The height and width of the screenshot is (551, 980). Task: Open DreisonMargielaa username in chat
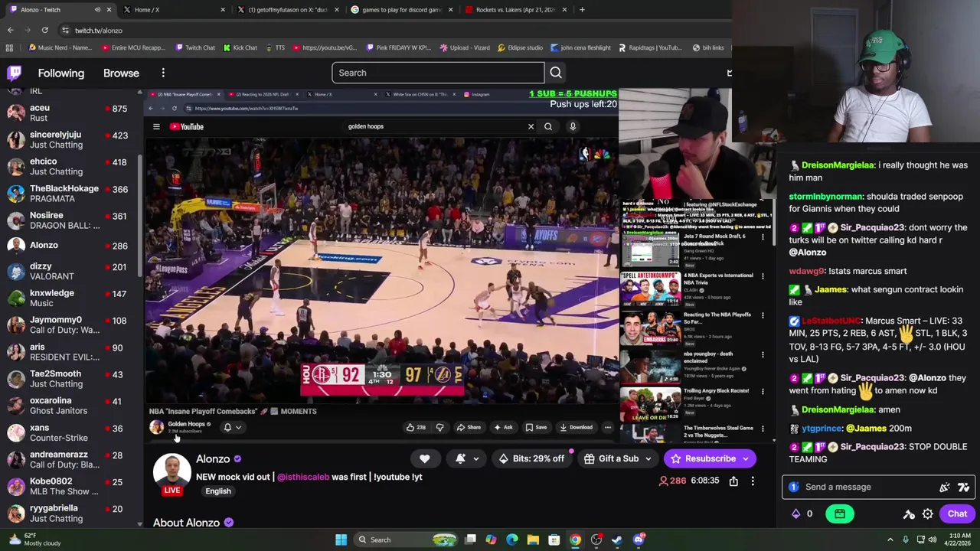(x=838, y=165)
